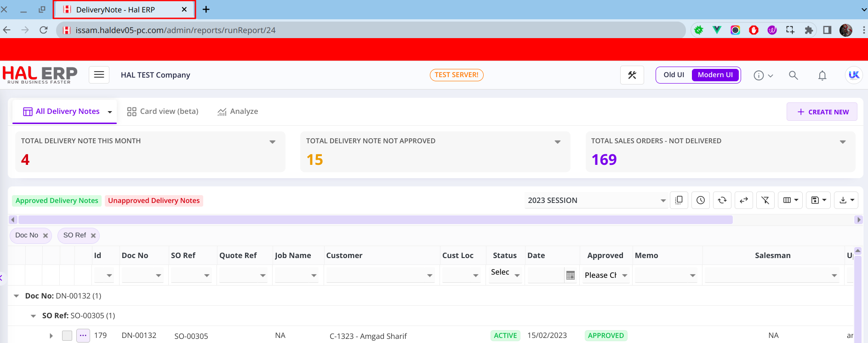Click the tools wrench icon in header

[x=632, y=75]
